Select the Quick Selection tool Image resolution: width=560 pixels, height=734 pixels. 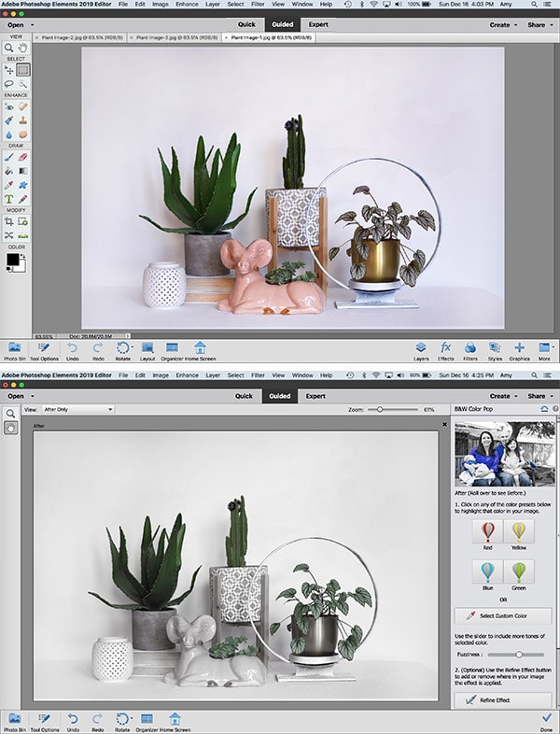coord(22,84)
